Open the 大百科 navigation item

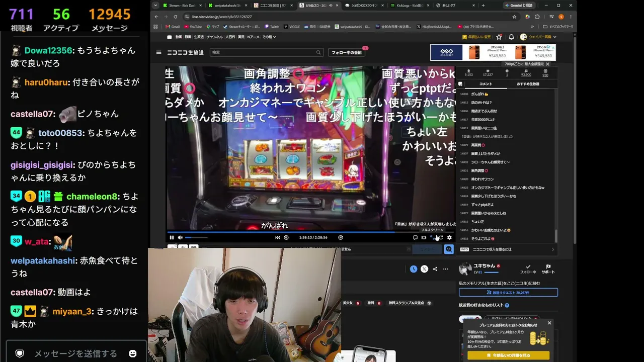230,37
